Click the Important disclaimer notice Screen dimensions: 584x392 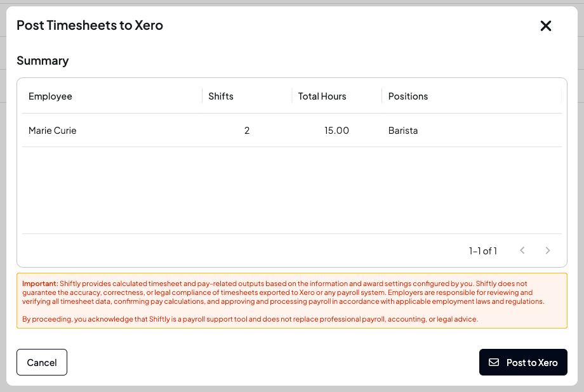pyautogui.click(x=292, y=301)
